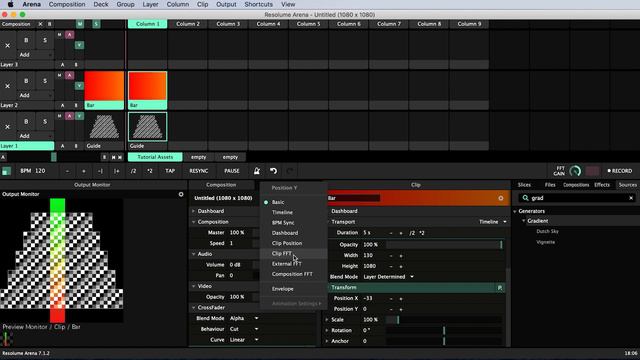This screenshot has width=640, height=360.
Task: Open Blend Mode Layer Determined dropdown
Action: pyautogui.click(x=389, y=277)
